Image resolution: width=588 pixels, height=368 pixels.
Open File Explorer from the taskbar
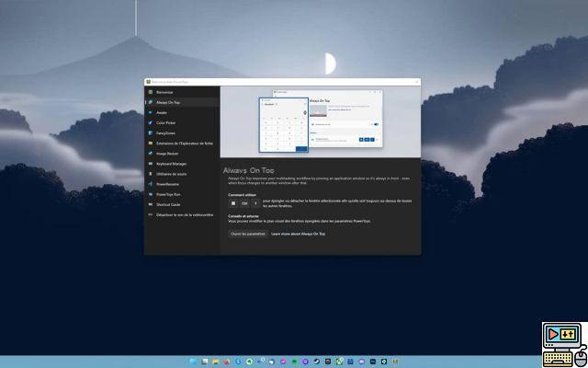coord(216,362)
